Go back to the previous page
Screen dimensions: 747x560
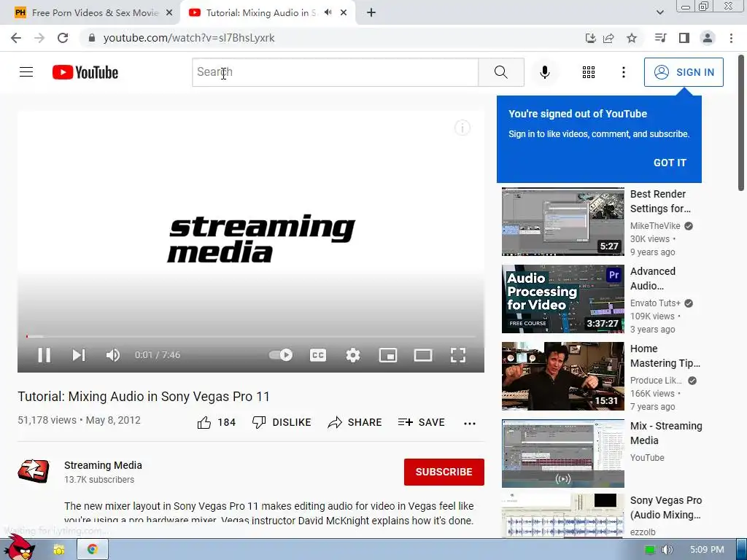click(16, 38)
